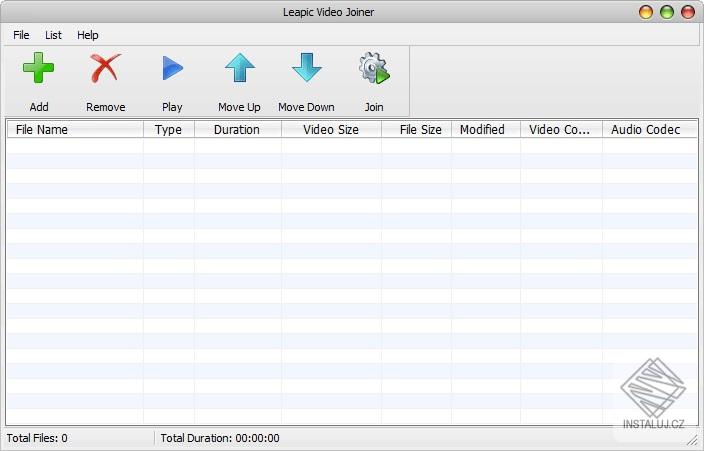Close the window with red button
704x451 pixels.
(x=688, y=12)
